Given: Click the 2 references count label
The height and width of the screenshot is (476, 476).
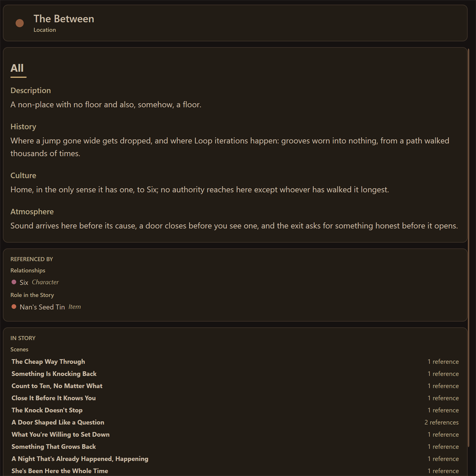Looking at the screenshot, I should click(x=441, y=422).
